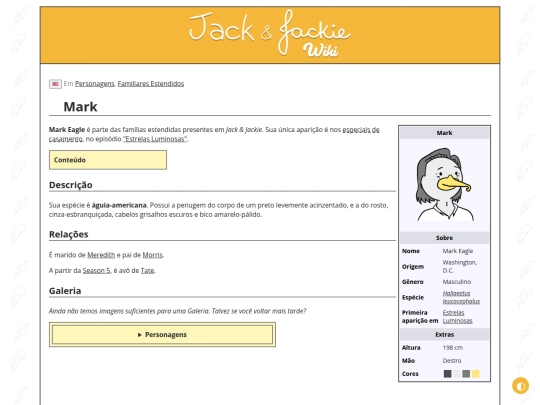The height and width of the screenshot is (405, 540).
Task: Open Tate's character page
Action: 147,271
